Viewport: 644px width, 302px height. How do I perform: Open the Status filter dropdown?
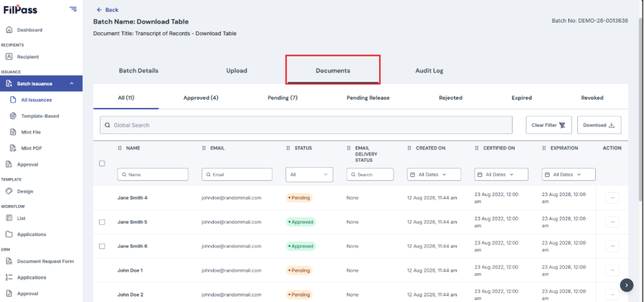309,175
